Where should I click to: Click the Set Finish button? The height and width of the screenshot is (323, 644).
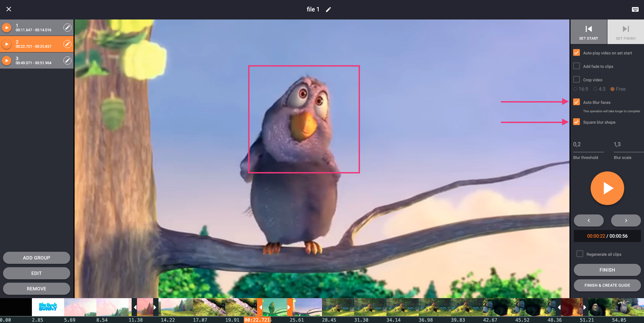626,32
